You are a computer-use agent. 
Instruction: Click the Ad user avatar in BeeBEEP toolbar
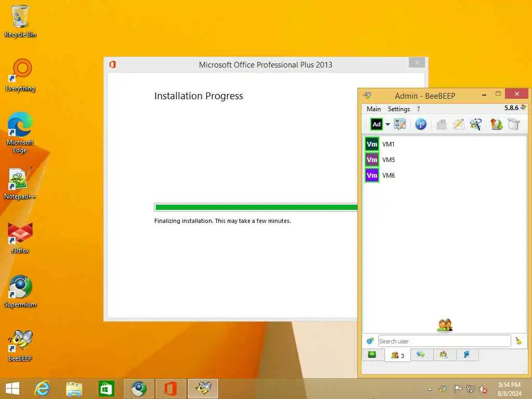(x=376, y=124)
